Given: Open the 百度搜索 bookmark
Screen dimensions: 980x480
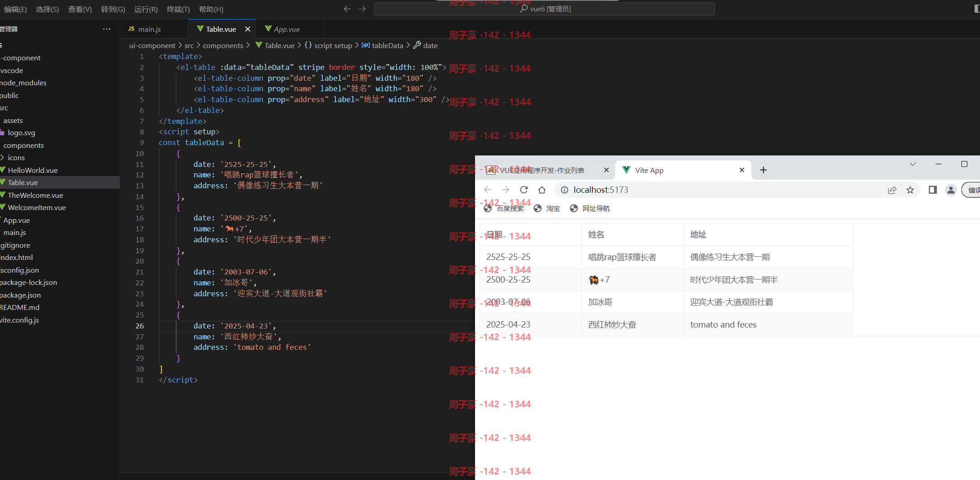Looking at the screenshot, I should coord(504,209).
